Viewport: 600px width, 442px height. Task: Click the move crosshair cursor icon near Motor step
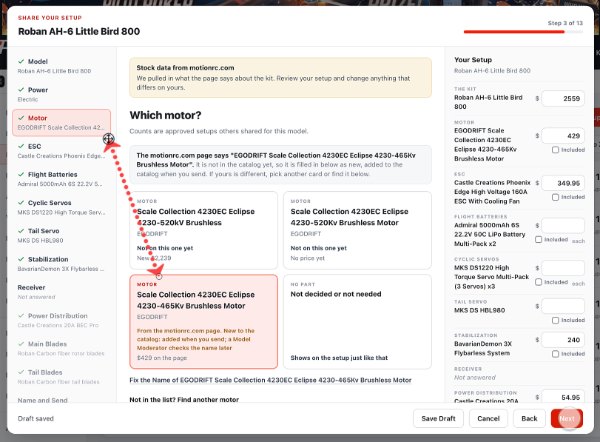coord(109,139)
